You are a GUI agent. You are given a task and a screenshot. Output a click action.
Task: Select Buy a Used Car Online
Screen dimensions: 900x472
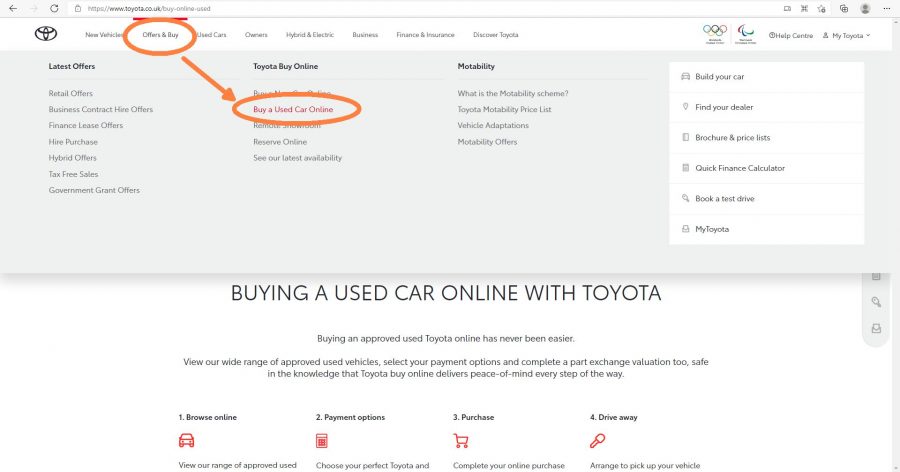point(293,109)
